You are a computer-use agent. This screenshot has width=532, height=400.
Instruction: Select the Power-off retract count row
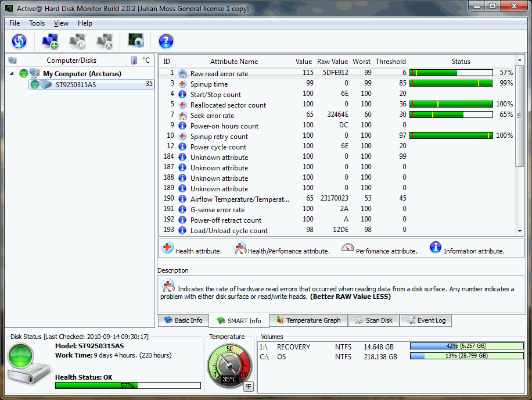click(x=337, y=220)
